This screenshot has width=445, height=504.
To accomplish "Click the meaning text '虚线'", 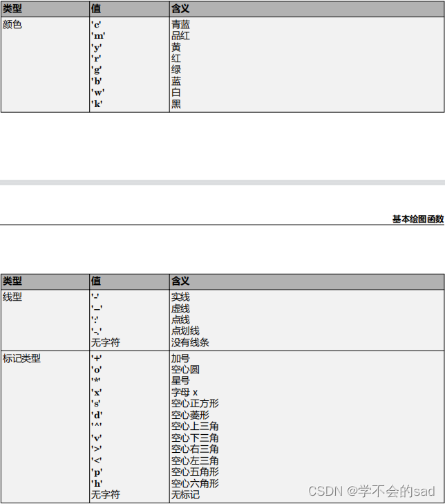I will (x=180, y=308).
